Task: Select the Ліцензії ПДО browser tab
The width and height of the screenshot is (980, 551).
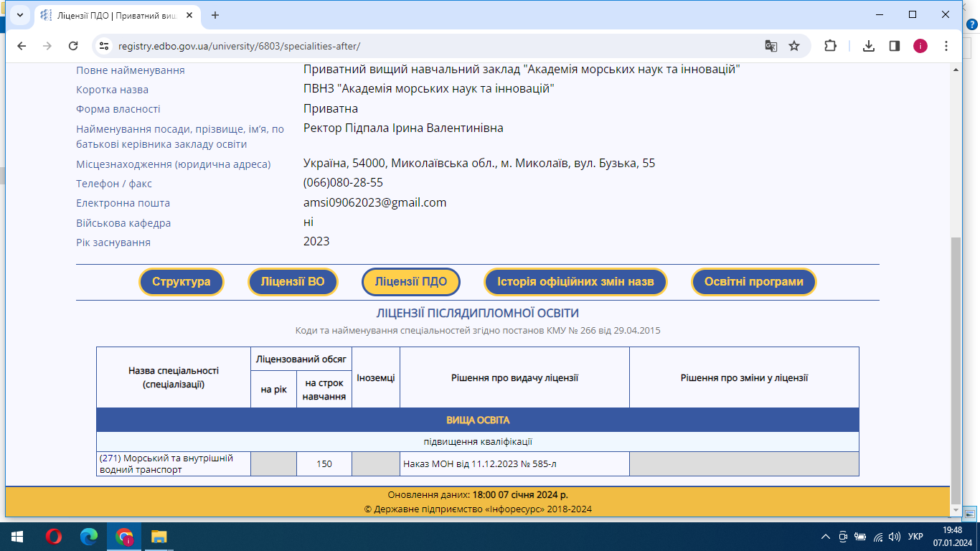Action: tap(118, 15)
